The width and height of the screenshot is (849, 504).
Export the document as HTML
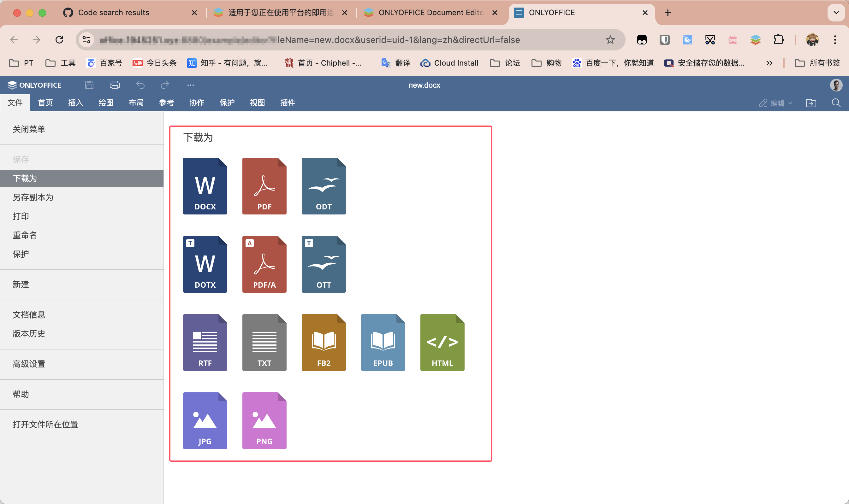coord(442,342)
